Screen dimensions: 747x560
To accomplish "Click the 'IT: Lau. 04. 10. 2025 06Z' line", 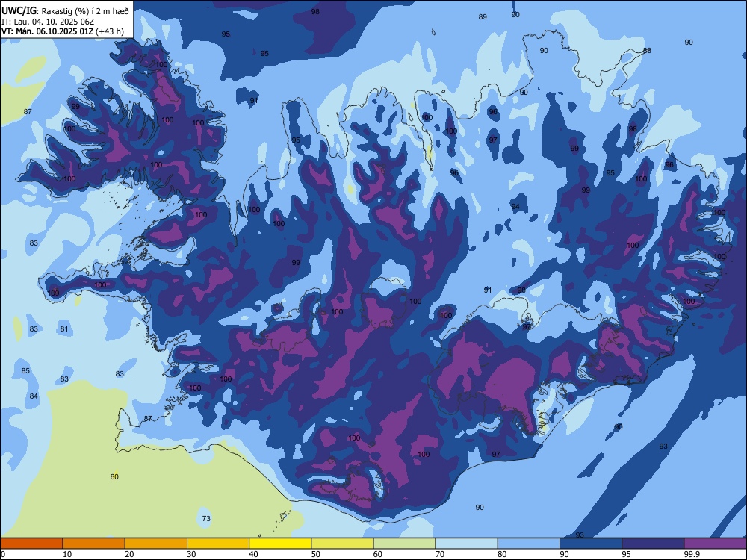I will pyautogui.click(x=48, y=22).
